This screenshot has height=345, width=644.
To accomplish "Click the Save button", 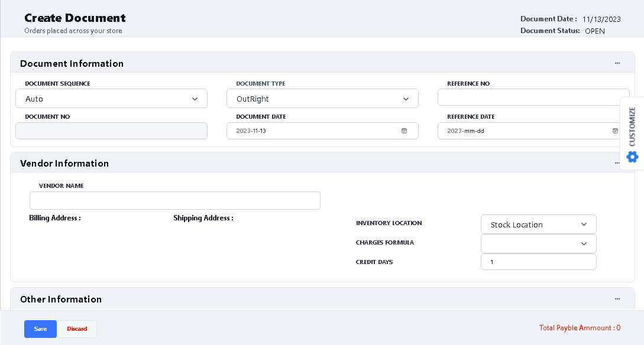I will 40,329.
